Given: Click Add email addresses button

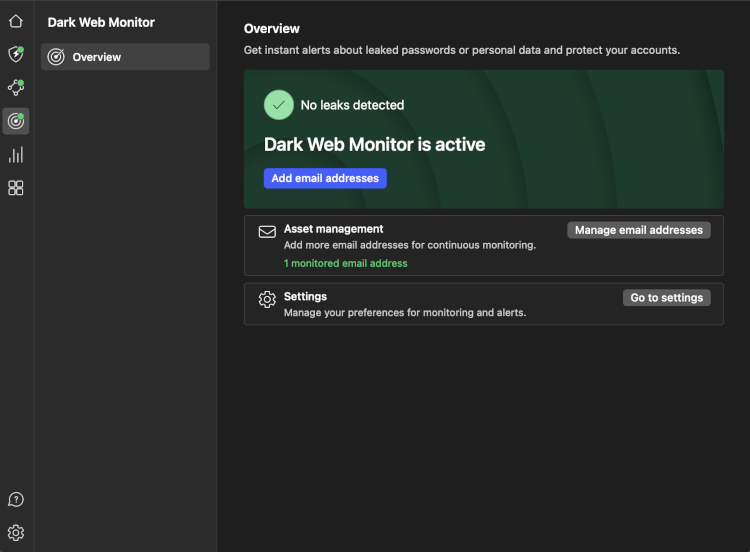Looking at the screenshot, I should coord(325,178).
